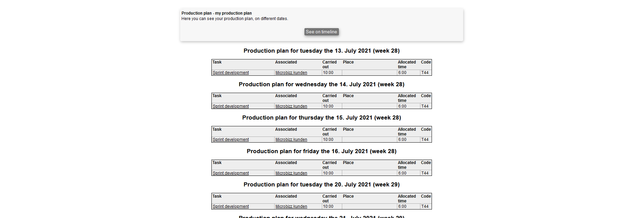Image resolution: width=644 pixels, height=218 pixels.
Task: Open Sprint development task for 20 July
Action: pyautogui.click(x=231, y=206)
